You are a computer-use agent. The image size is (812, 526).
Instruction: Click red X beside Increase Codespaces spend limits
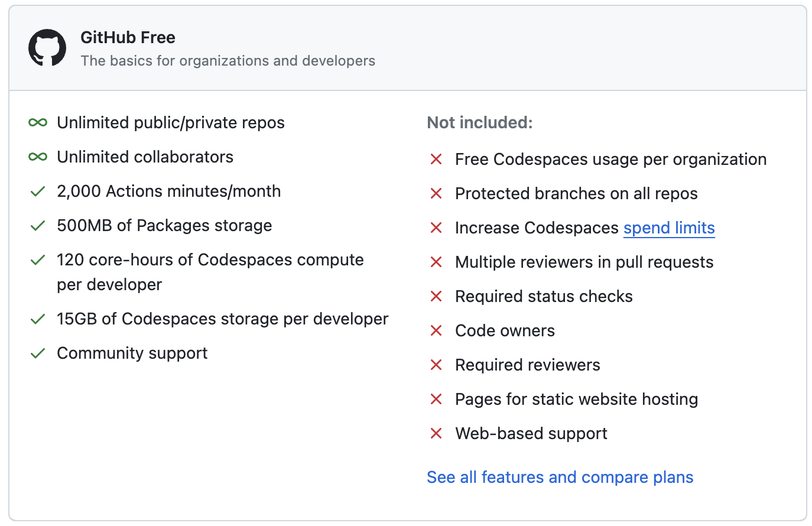(436, 228)
